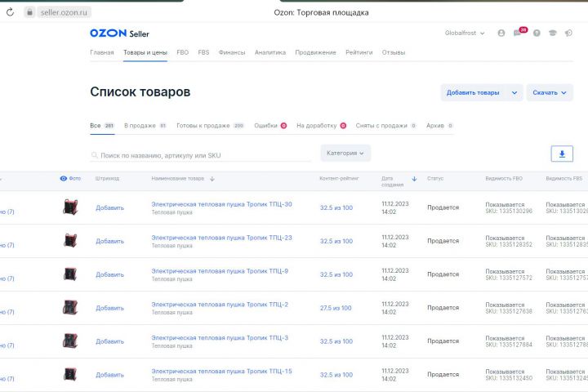Open the FBO menu item
Viewport: 588px width, 392px height.
tap(183, 52)
